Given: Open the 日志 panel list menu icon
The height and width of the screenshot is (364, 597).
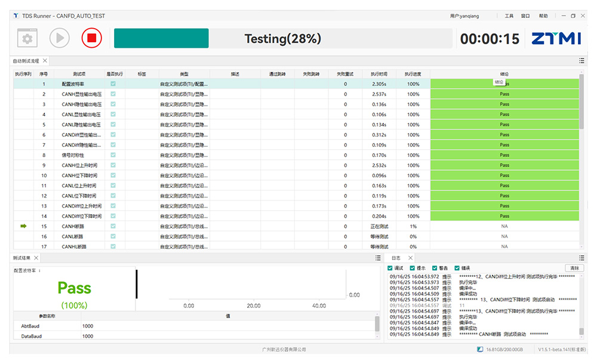Looking at the screenshot, I should [x=581, y=258].
